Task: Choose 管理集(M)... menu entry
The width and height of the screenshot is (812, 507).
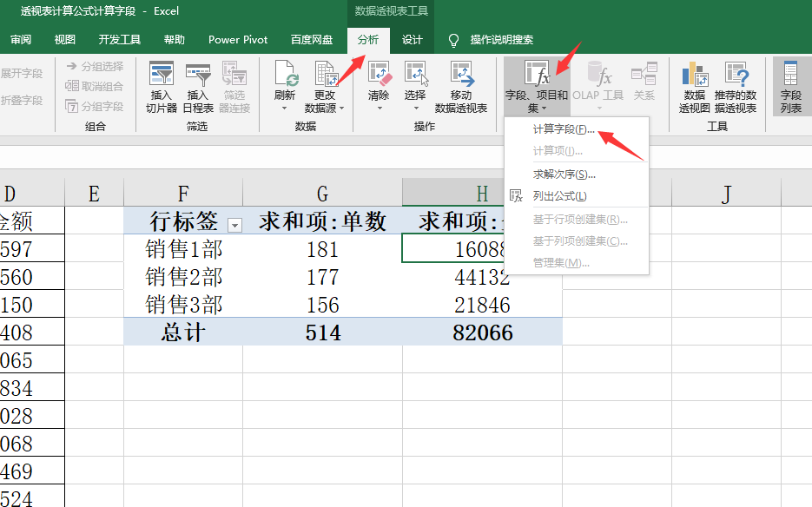Action: pyautogui.click(x=577, y=263)
